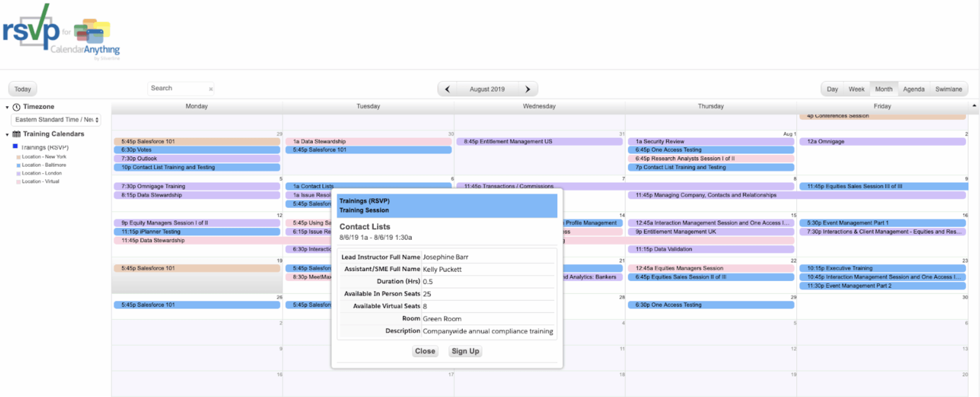Open the Eastern Standard Time timezone dropdown
The image size is (980, 397).
pyautogui.click(x=56, y=120)
